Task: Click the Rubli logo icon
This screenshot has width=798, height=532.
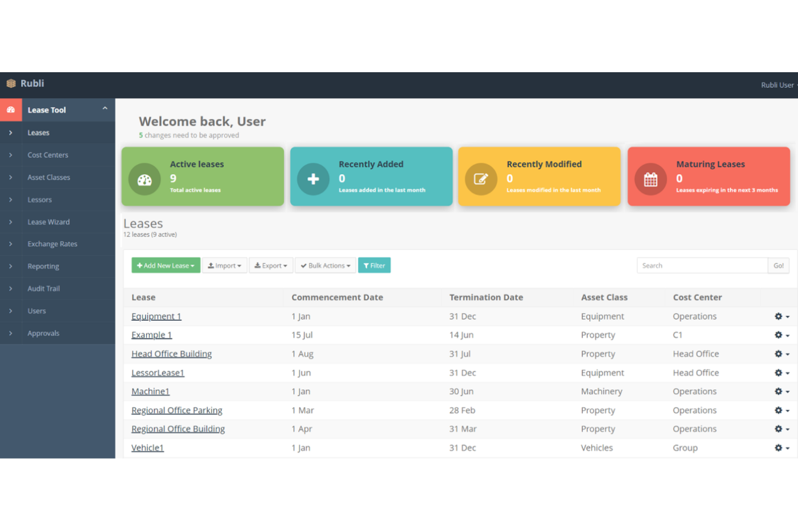Action: (x=11, y=84)
